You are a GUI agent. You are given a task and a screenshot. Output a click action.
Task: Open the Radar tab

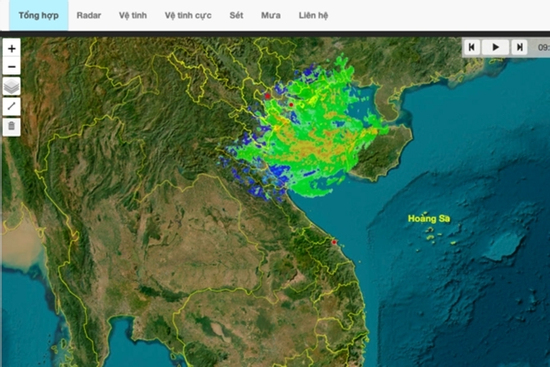pos(89,15)
